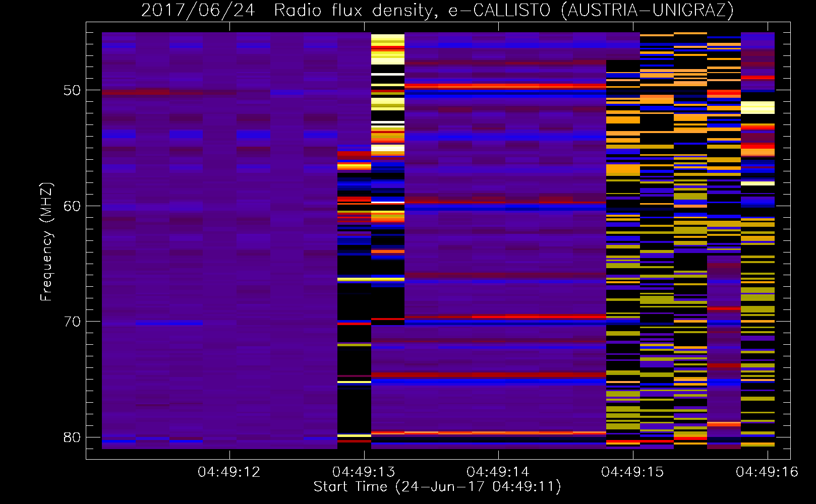Click the 04:49:13 time tick label
The height and width of the screenshot is (504, 816).
(x=364, y=472)
